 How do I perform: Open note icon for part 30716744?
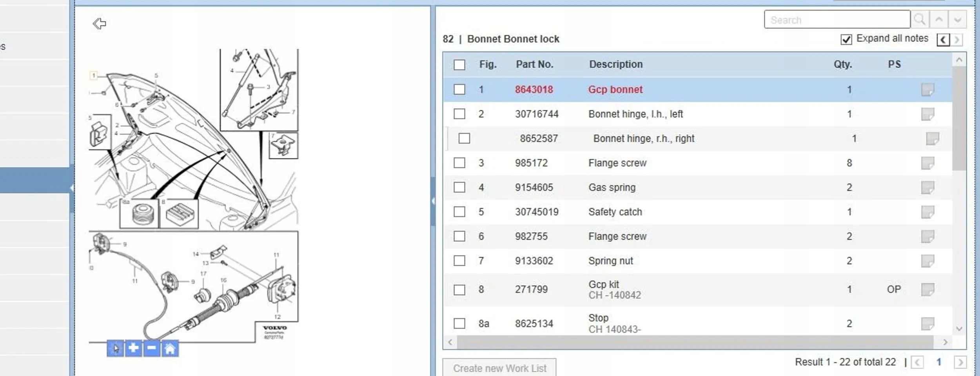coord(927,114)
